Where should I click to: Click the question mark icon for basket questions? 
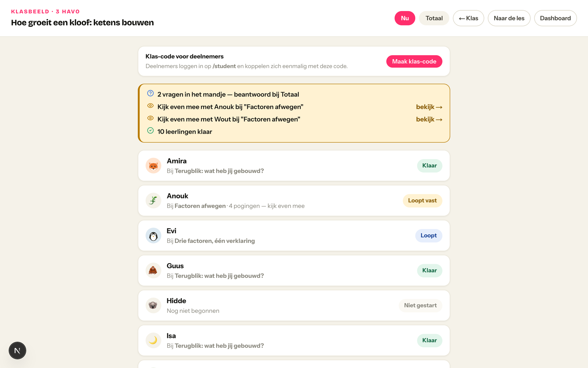tap(150, 93)
